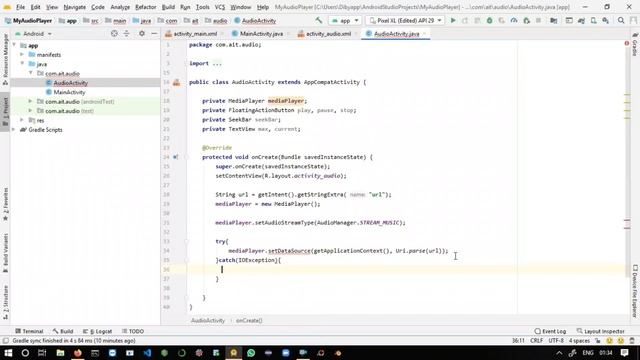Collapse the java folder node
Viewport: 640px width, 360px height.
(x=22, y=64)
